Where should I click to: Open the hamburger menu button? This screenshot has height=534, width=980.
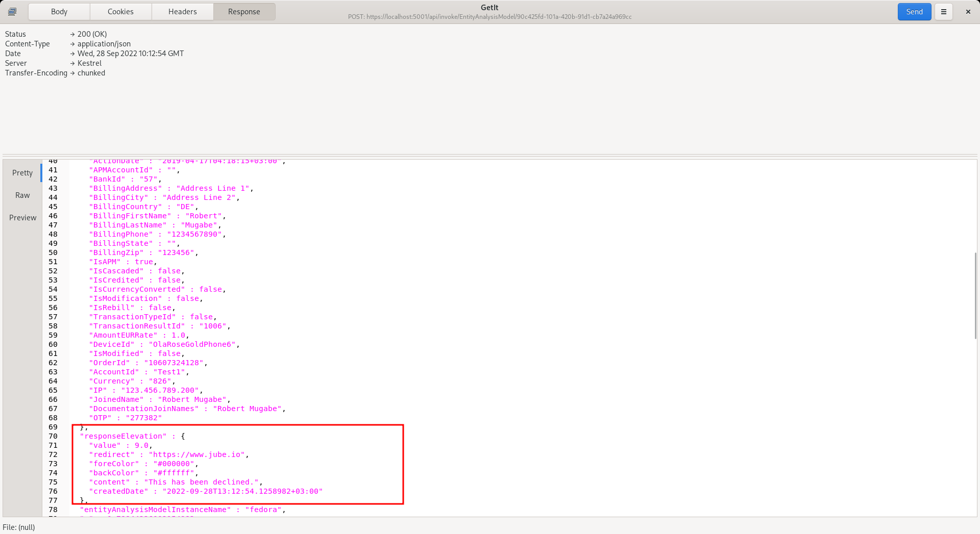tap(944, 12)
